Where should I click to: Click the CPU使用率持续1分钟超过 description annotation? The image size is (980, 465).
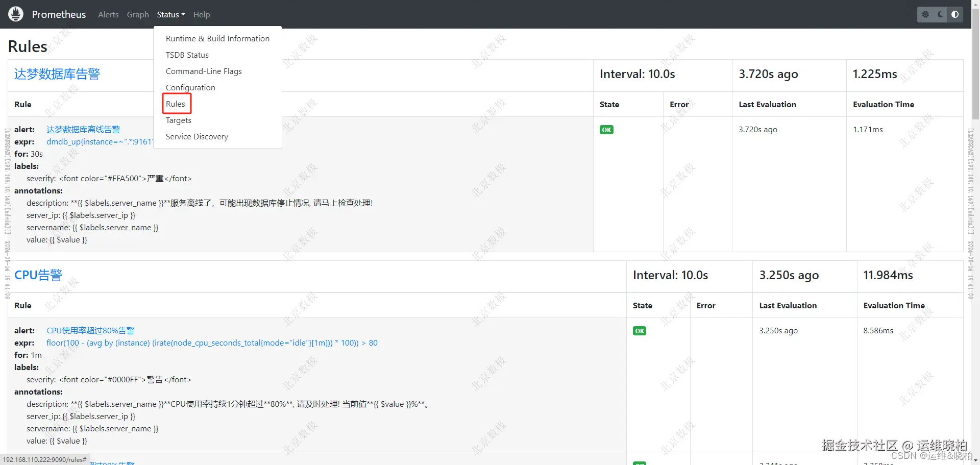click(229, 404)
